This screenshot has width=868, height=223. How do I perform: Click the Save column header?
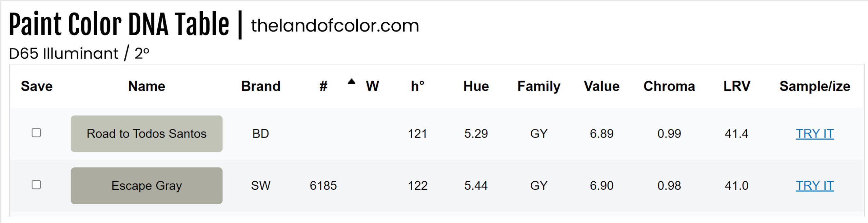[x=37, y=86]
